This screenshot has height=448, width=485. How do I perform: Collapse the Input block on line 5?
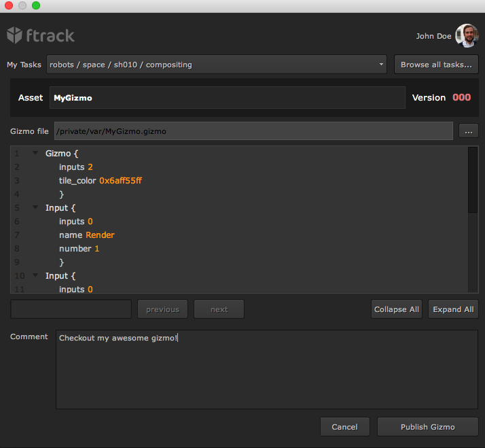(35, 207)
